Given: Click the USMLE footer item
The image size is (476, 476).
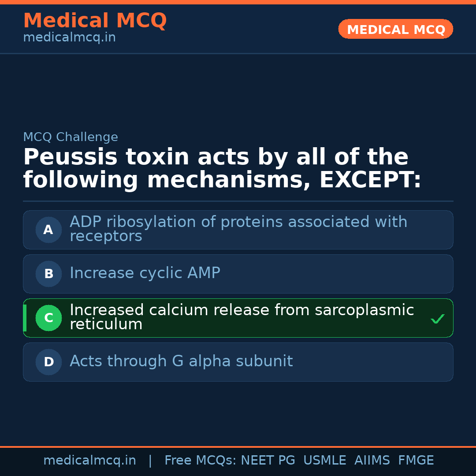Looking at the screenshot, I should (x=324, y=461).
